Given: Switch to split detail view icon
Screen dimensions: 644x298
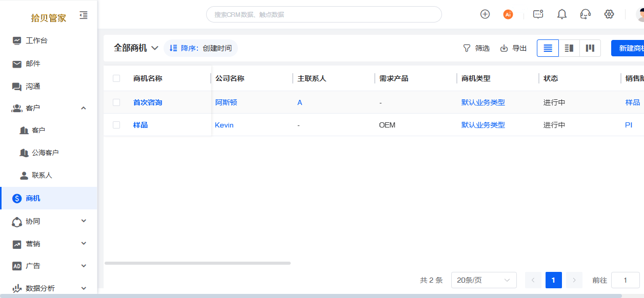Looking at the screenshot, I should point(569,48).
